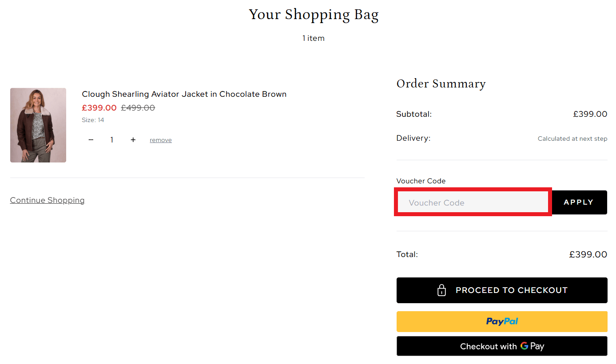The image size is (616, 364).
Task: Checkout with Google Pay
Action: pos(501,346)
